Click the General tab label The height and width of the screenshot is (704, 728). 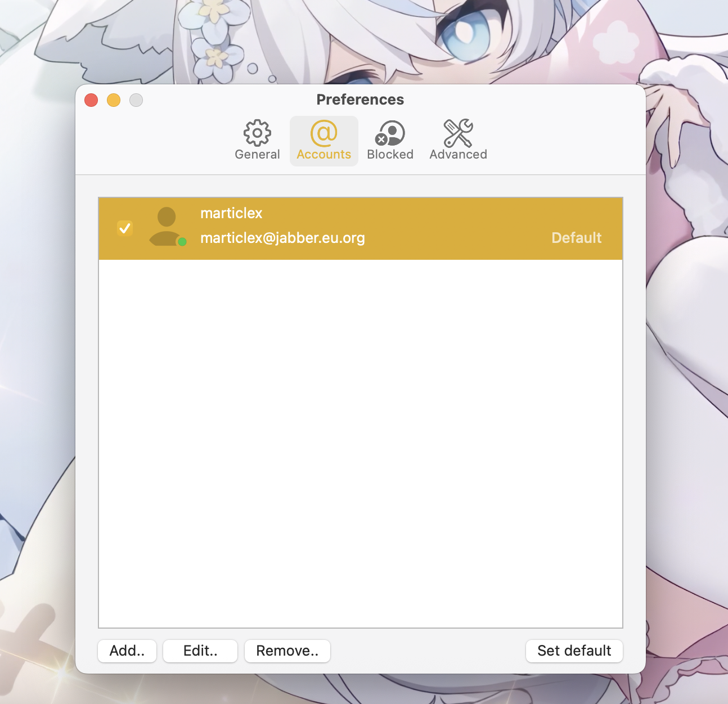(x=257, y=155)
